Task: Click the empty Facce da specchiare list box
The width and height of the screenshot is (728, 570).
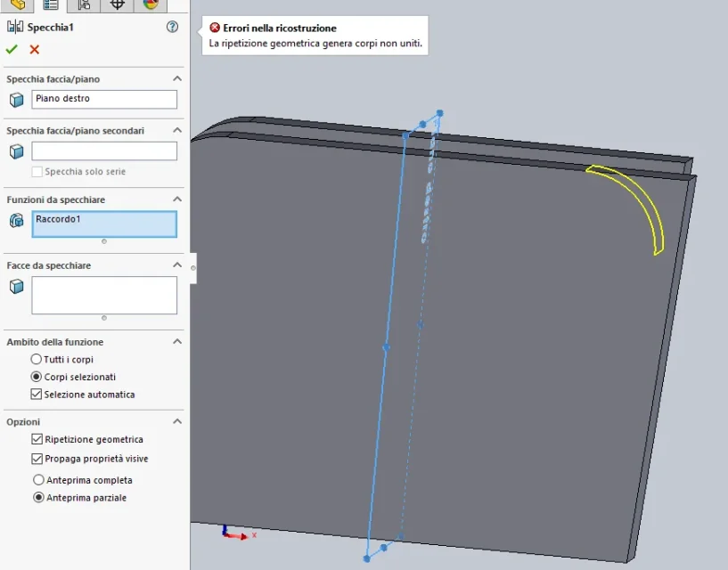Action: [x=104, y=295]
